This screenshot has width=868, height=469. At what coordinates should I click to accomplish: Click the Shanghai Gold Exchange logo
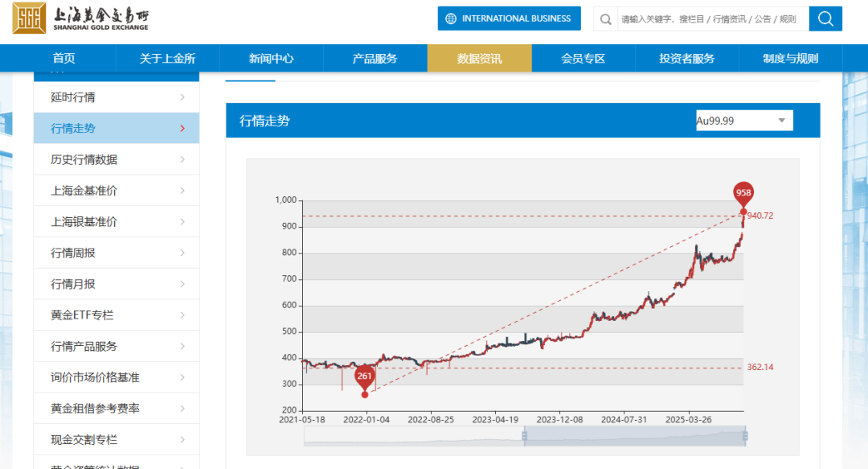80,19
